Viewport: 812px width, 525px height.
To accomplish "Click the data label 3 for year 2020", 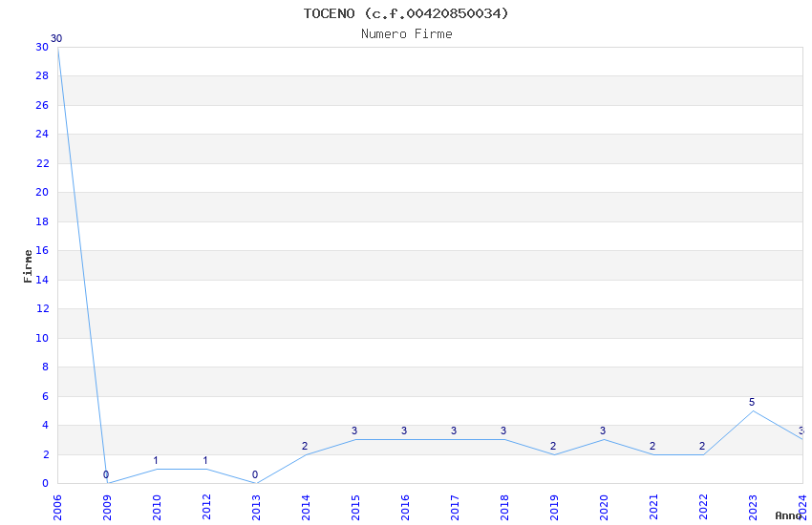I will pos(603,430).
